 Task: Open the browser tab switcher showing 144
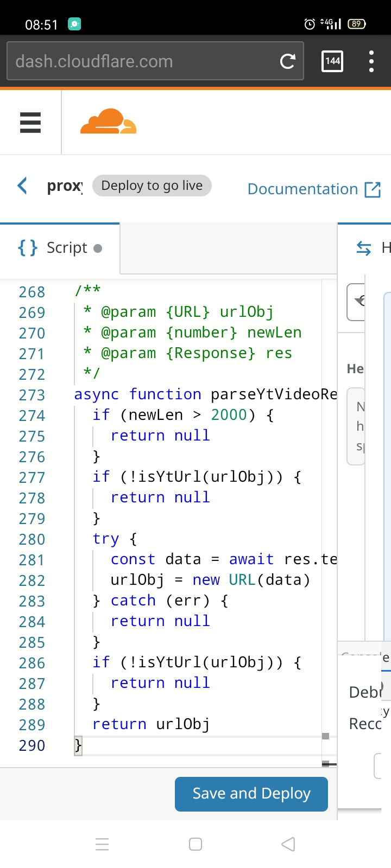pyautogui.click(x=332, y=61)
